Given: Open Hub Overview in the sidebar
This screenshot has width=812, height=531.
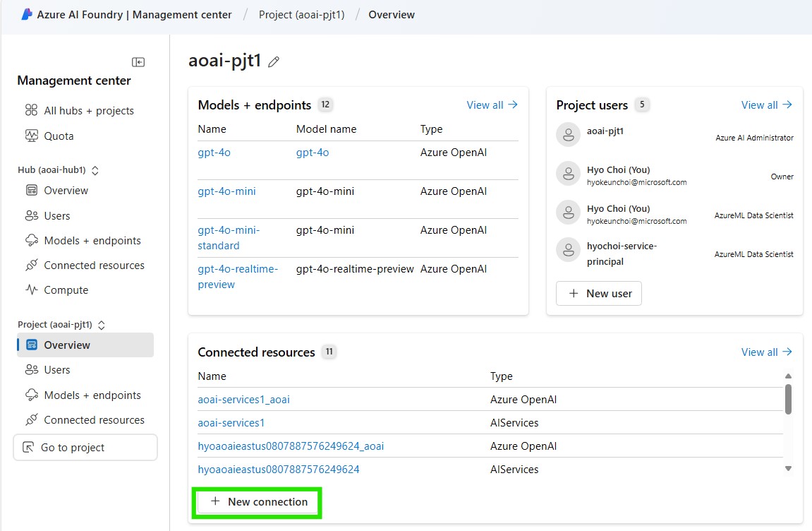Looking at the screenshot, I should click(x=66, y=191).
